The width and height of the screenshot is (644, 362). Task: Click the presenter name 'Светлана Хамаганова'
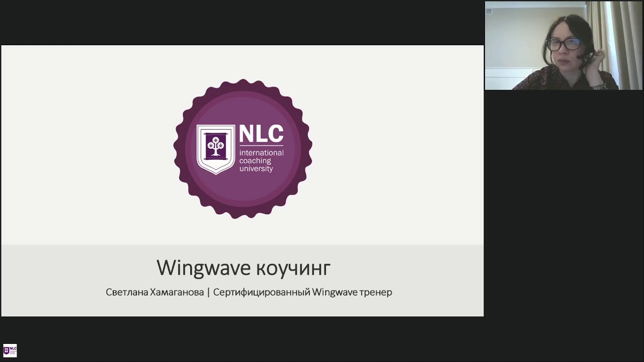pyautogui.click(x=155, y=292)
